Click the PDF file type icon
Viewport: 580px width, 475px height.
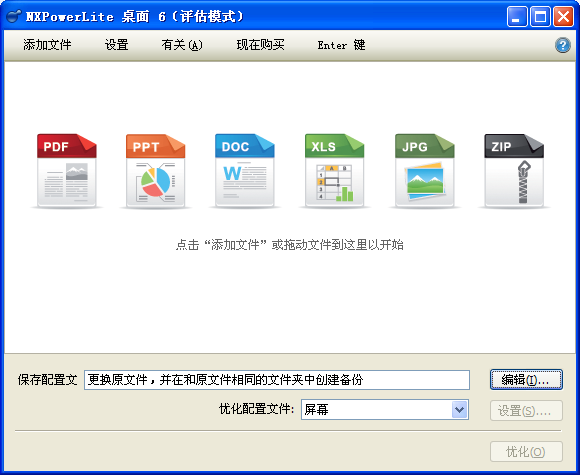click(x=67, y=171)
